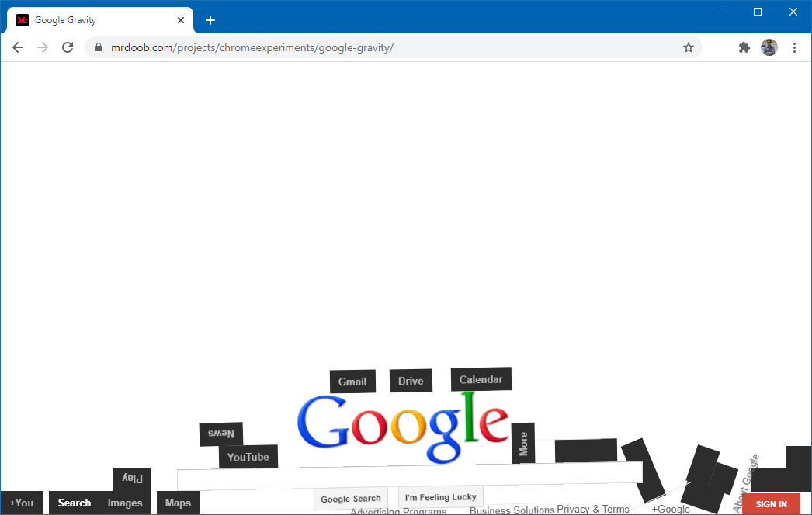Reload the Google Gravity page

point(68,47)
